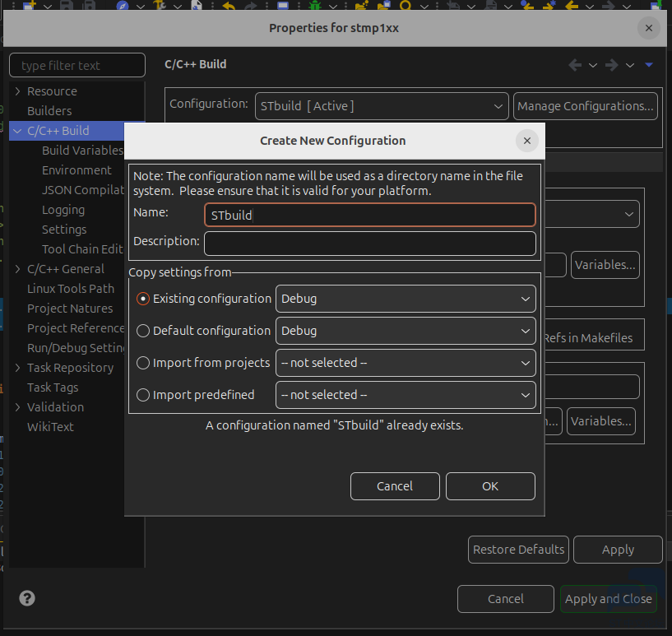672x636 pixels.
Task: Select Tool Chain Editor in the tree
Action: (83, 249)
